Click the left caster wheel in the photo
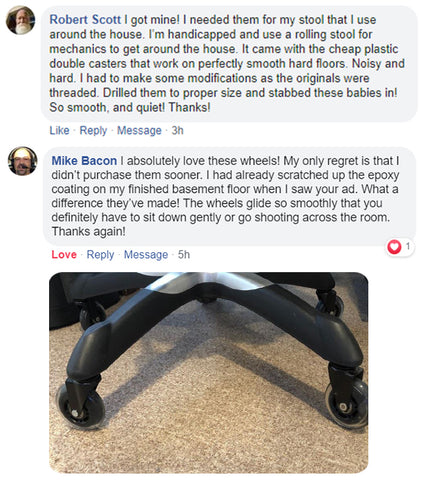Image resolution: width=421 pixels, height=480 pixels. (x=80, y=406)
